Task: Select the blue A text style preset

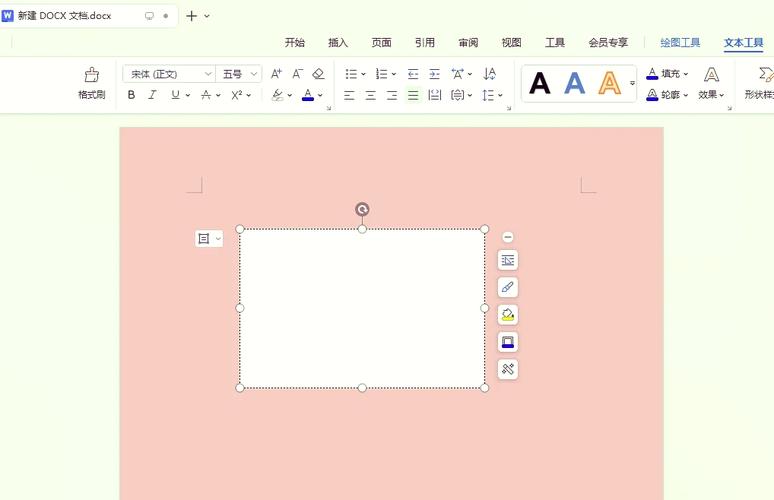Action: (575, 83)
